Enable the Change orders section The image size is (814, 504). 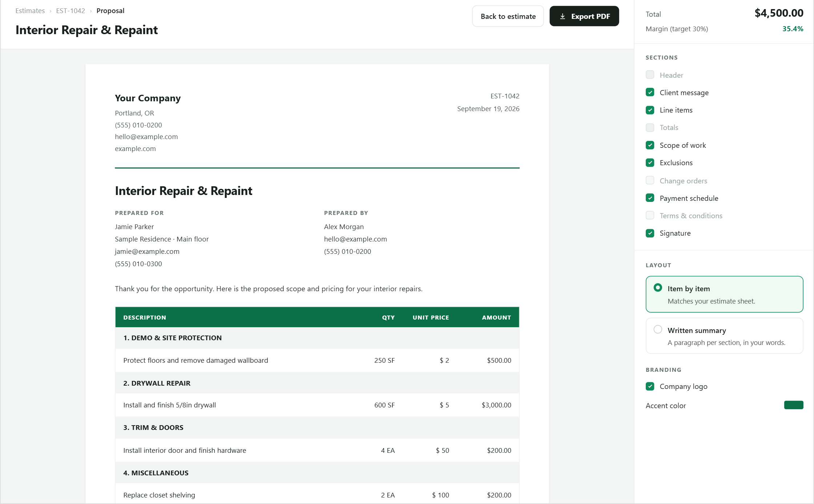pyautogui.click(x=650, y=180)
